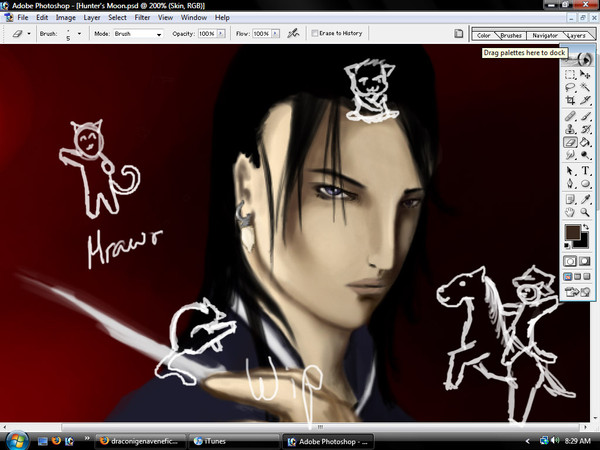Click the Flow 100% input field
This screenshot has height=450, width=600.
261,34
